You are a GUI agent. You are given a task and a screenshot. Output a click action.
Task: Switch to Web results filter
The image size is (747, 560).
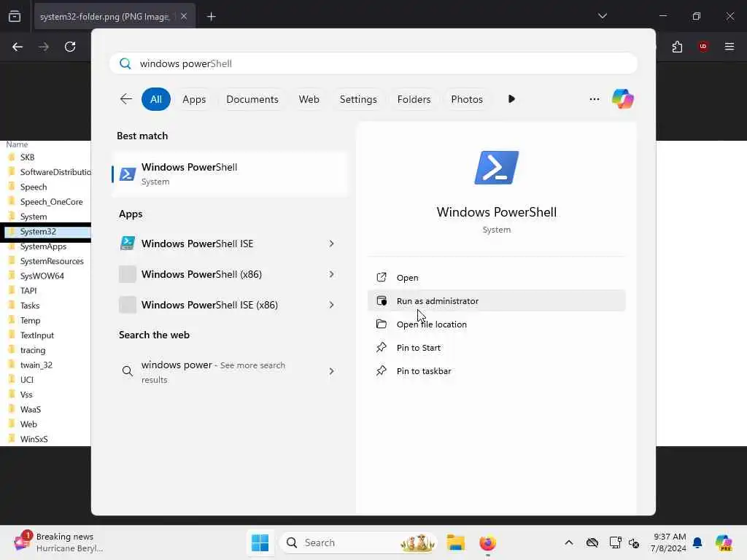coord(309,99)
